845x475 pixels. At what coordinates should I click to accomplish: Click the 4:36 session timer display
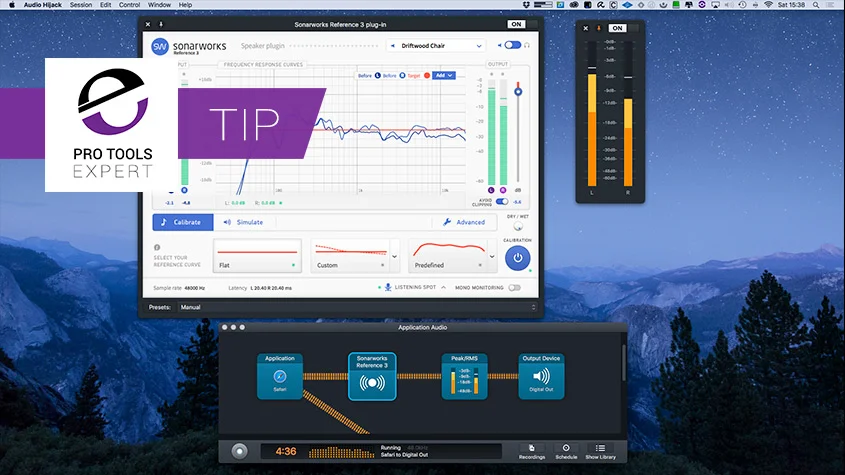point(286,451)
